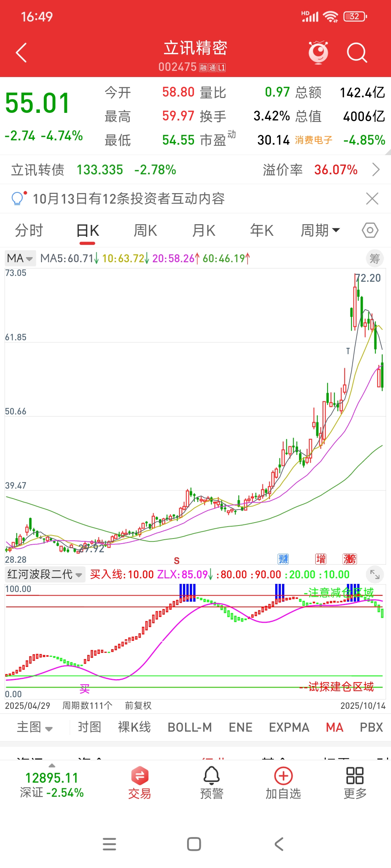This screenshot has width=391, height=868.
Task: Tap the investor interaction lightbulb icon
Action: tap(18, 198)
